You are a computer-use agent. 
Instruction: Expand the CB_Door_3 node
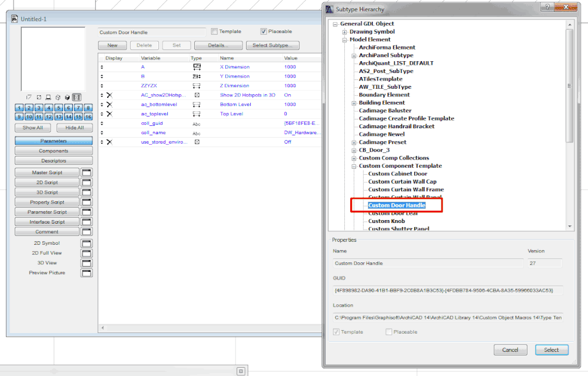(x=354, y=150)
